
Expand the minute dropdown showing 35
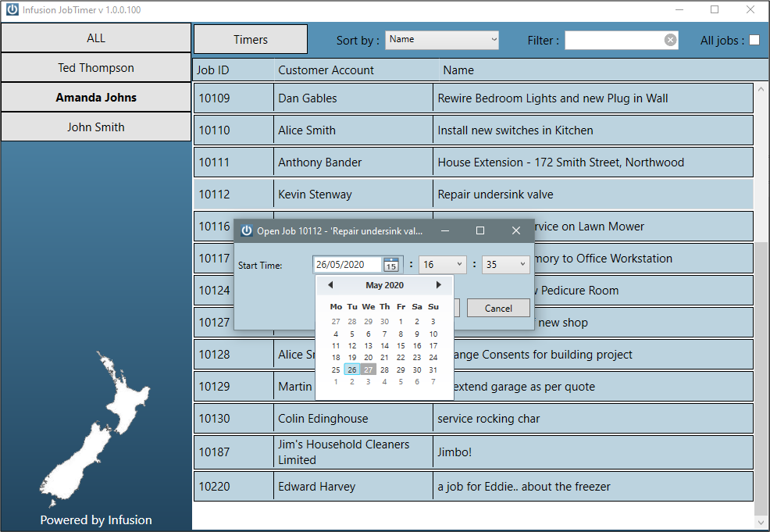(506, 265)
